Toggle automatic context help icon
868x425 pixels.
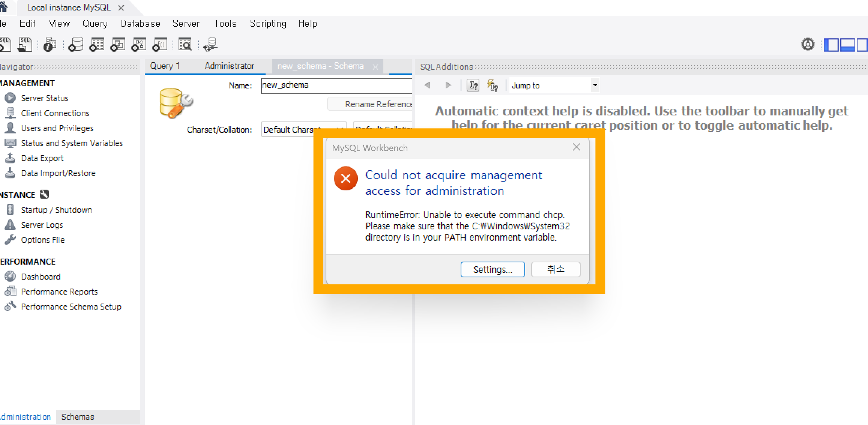(x=492, y=85)
